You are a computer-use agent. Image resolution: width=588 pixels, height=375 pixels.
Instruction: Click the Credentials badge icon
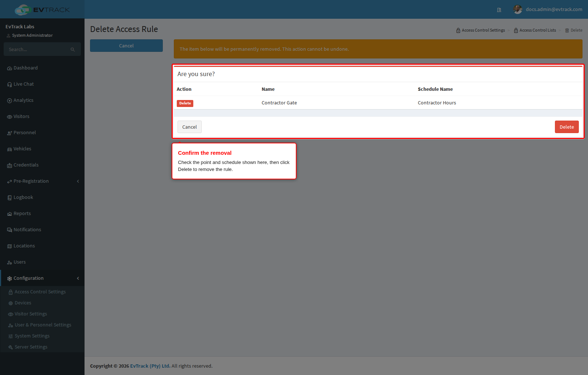10,165
